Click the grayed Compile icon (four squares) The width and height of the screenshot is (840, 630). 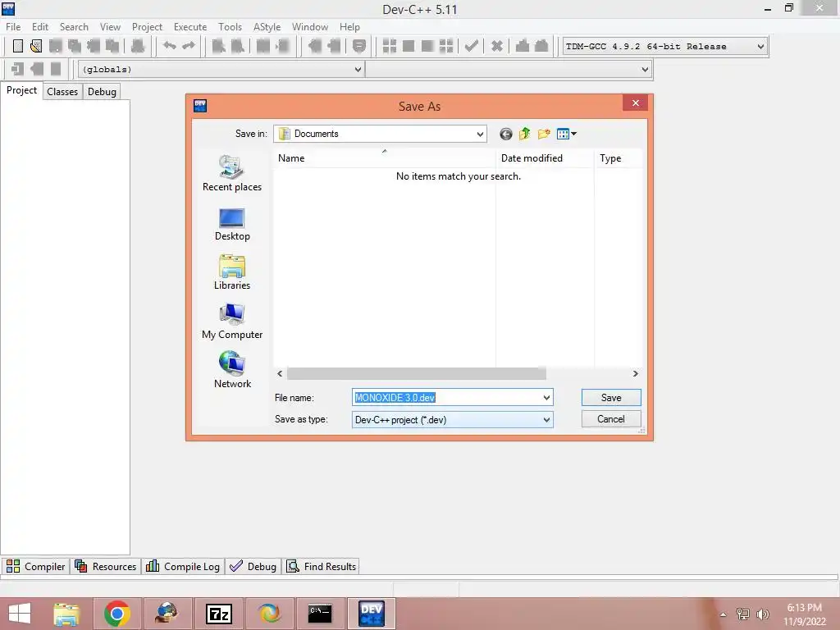390,46
